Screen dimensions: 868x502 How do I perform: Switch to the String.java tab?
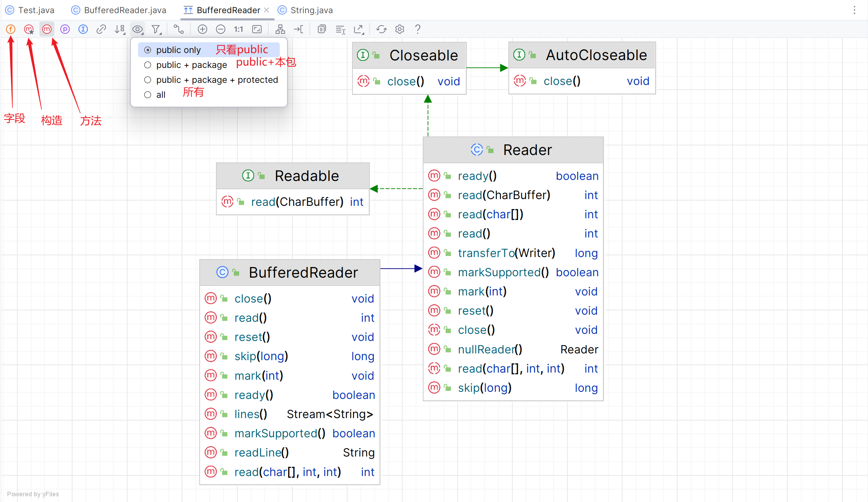click(305, 10)
